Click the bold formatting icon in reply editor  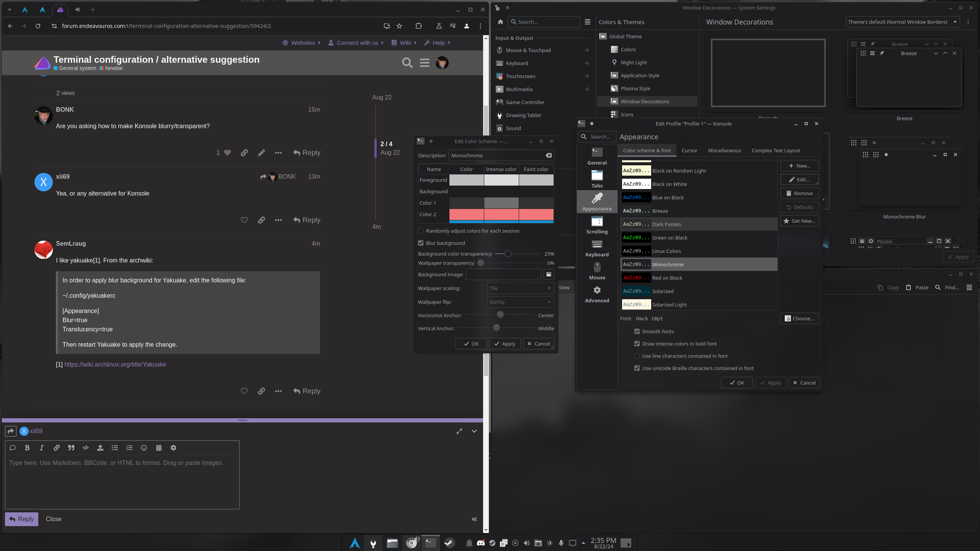click(27, 448)
